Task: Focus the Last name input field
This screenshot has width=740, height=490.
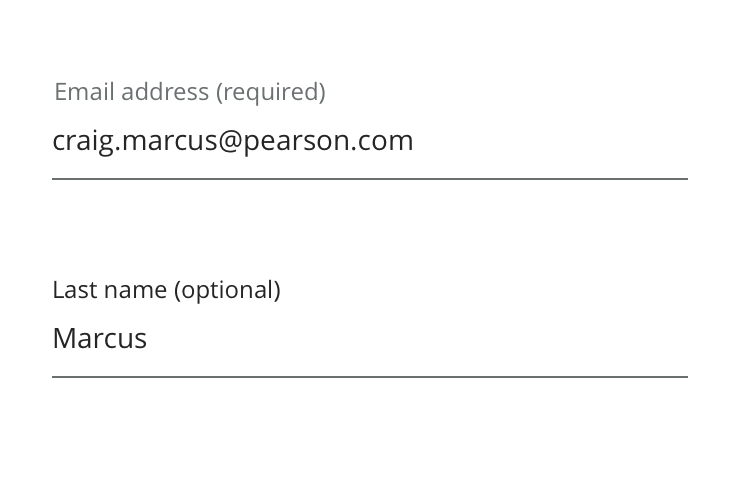Action: (369, 339)
